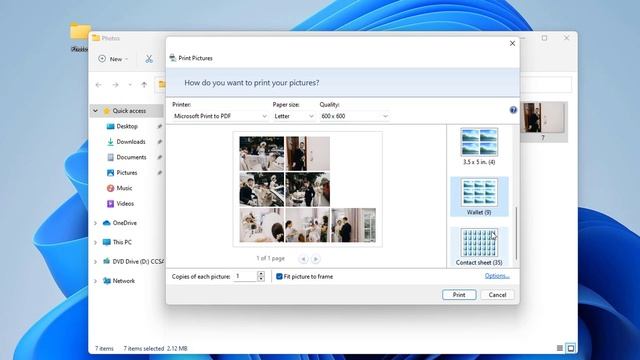Image resolution: width=640 pixels, height=360 pixels.
Task: Open Documents in sidebar
Action: (131, 157)
